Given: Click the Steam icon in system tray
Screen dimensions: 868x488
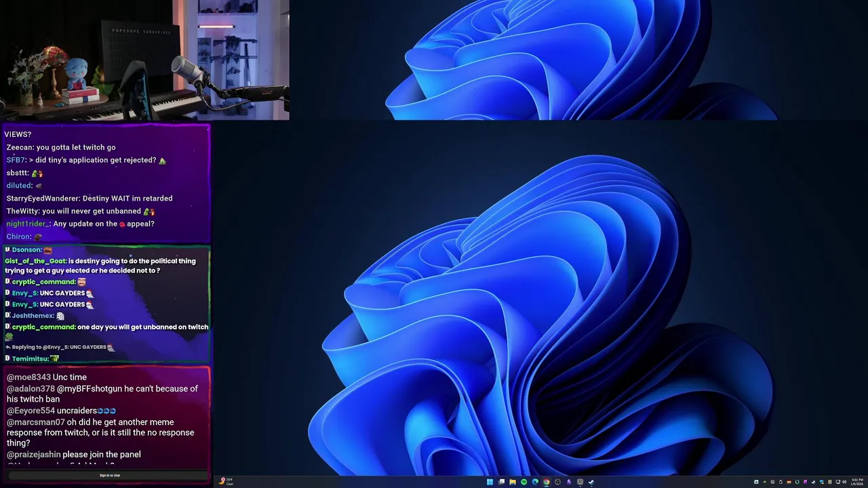Looking at the screenshot, I should 814,482.
